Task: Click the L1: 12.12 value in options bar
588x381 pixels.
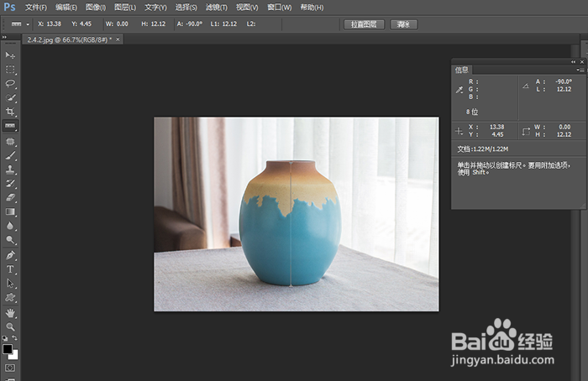Action: [x=223, y=23]
